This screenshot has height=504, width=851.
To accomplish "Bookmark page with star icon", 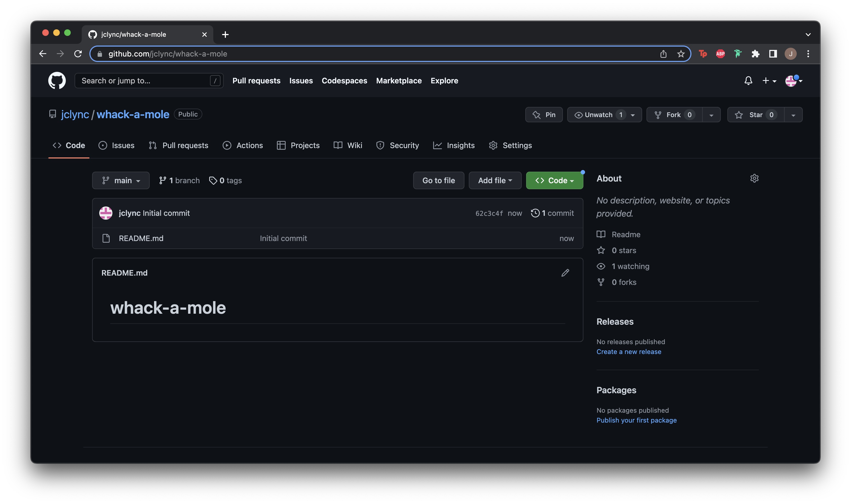I will point(680,54).
